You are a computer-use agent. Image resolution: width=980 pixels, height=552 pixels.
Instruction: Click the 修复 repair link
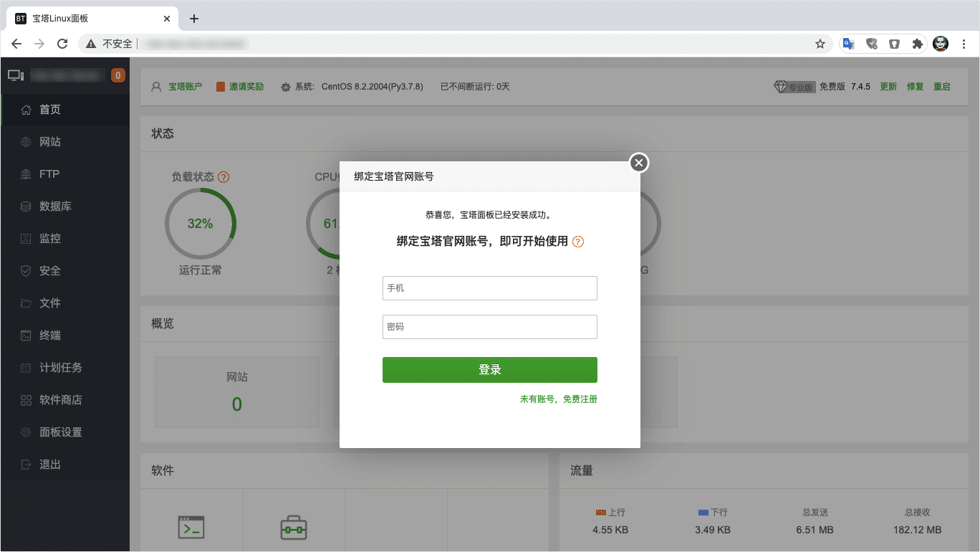pos(916,87)
